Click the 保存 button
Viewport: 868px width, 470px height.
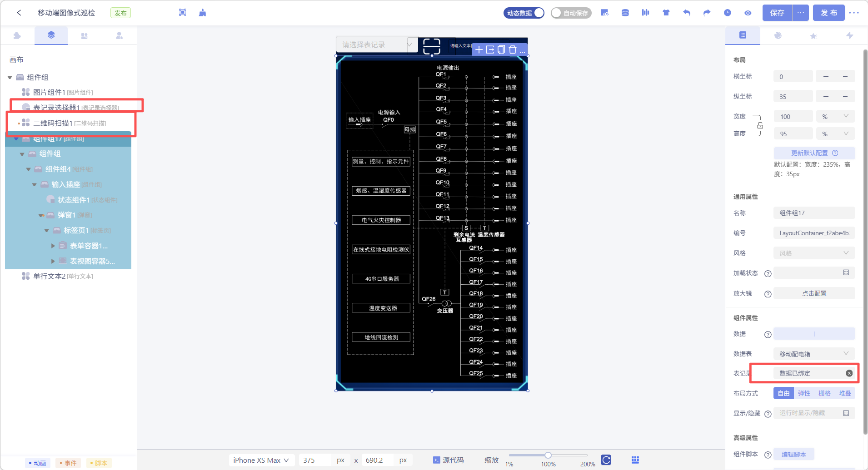click(777, 13)
